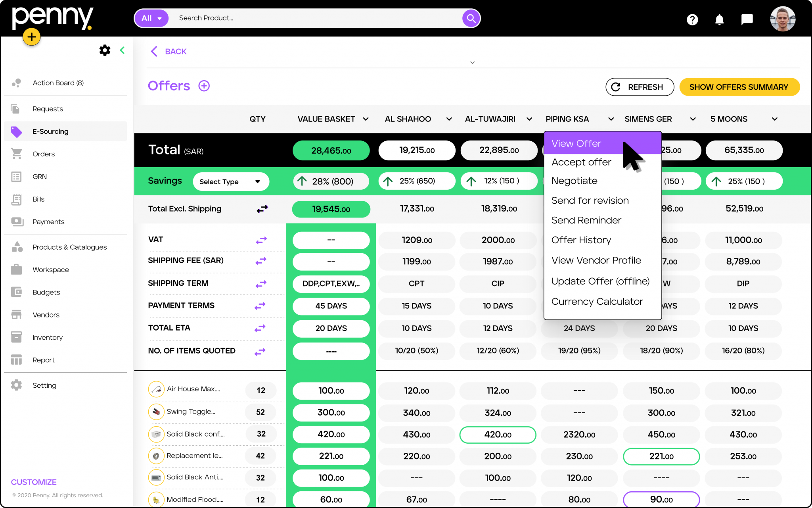
Task: Click the Orders cart icon
Action: click(16, 154)
